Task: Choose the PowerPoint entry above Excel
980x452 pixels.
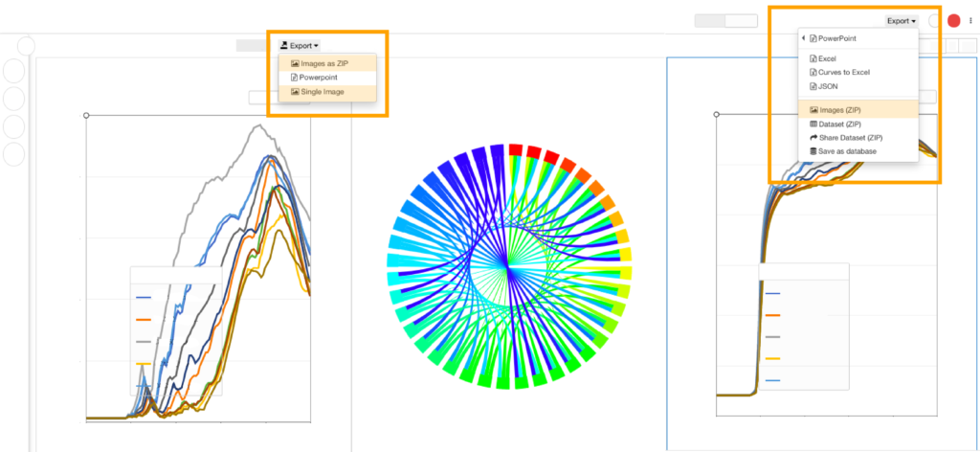Action: [x=858, y=38]
